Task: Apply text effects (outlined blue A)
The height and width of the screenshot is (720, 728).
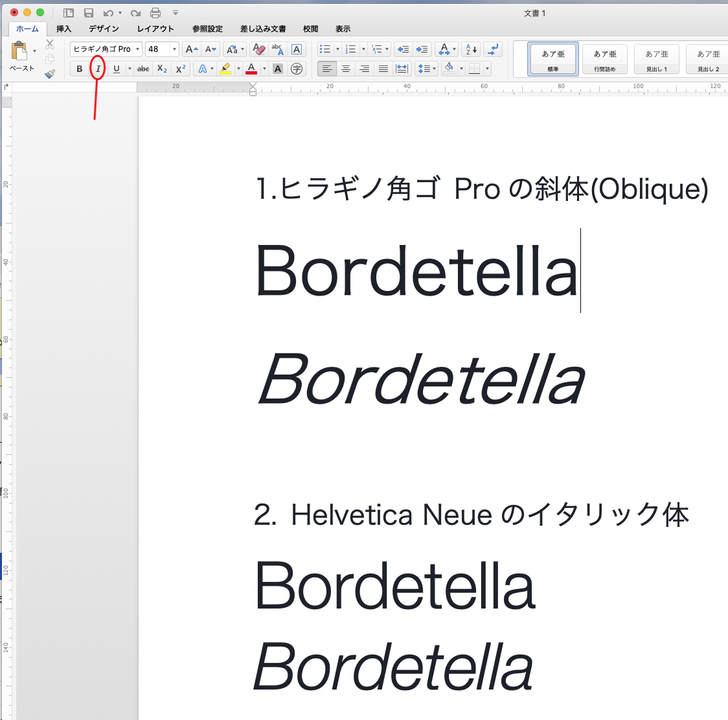Action: [203, 69]
